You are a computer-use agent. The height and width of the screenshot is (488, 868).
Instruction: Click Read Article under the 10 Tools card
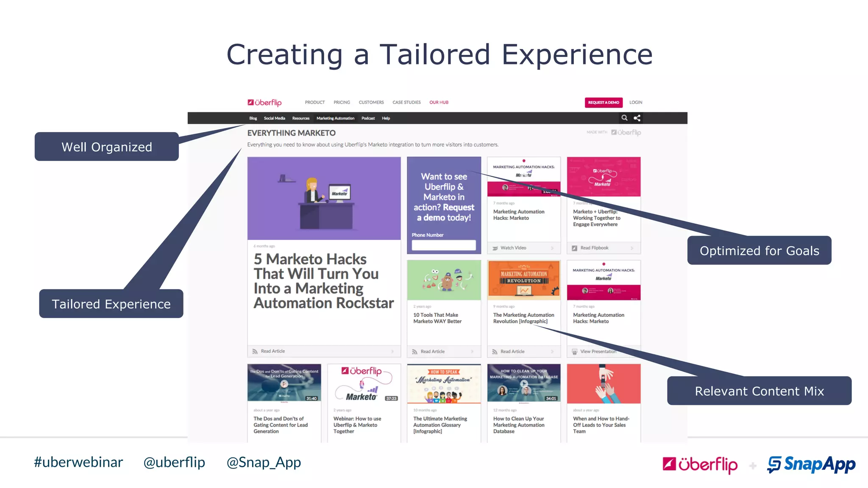click(433, 352)
